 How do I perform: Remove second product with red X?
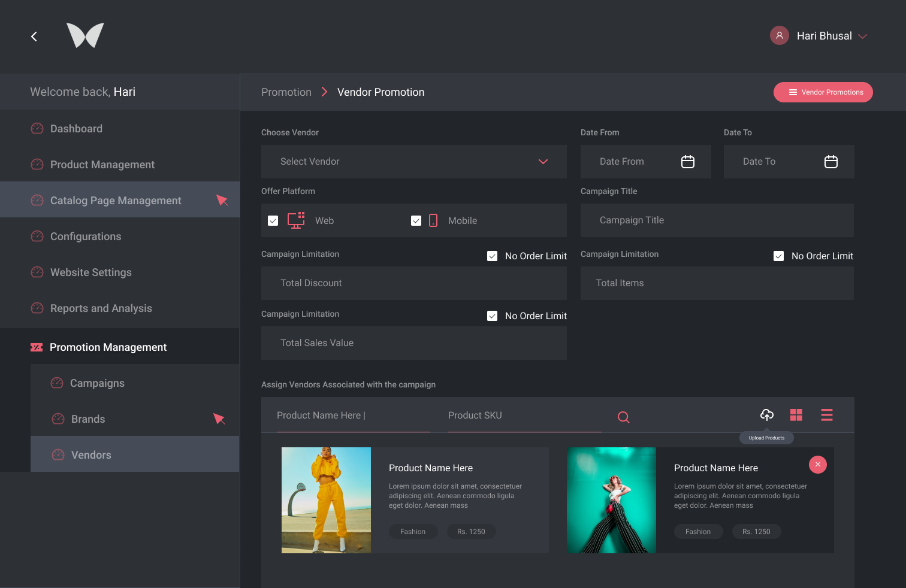[817, 465]
